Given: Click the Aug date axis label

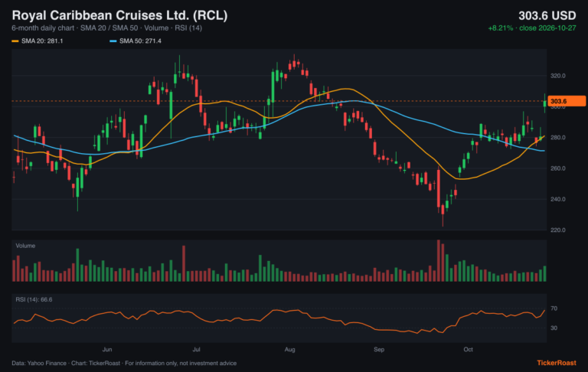Looking at the screenshot, I should 290,350.
